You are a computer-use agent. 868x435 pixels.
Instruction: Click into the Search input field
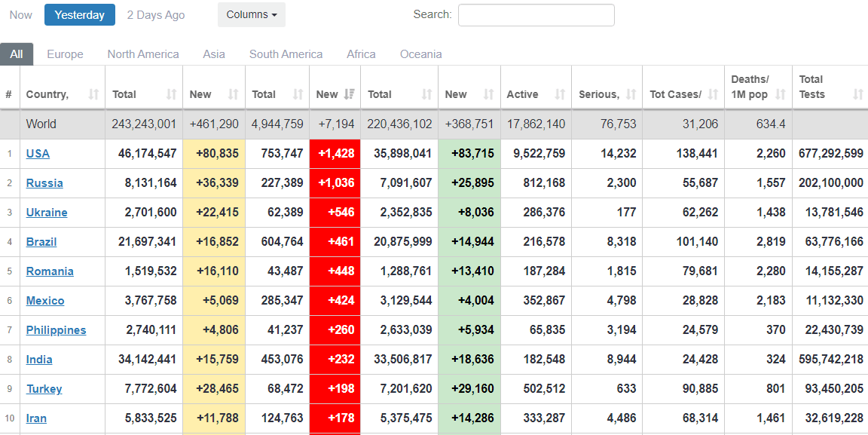coord(536,15)
